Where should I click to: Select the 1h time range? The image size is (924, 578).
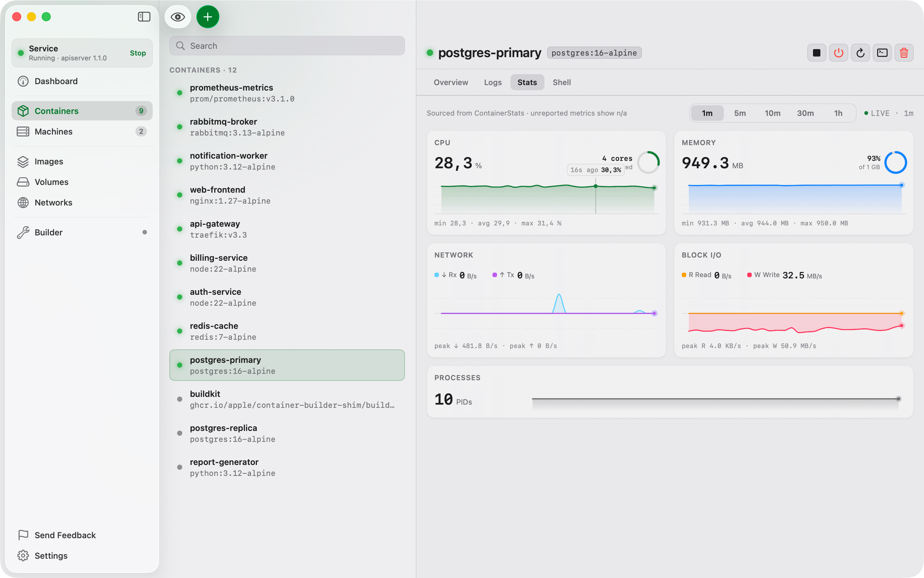(838, 113)
